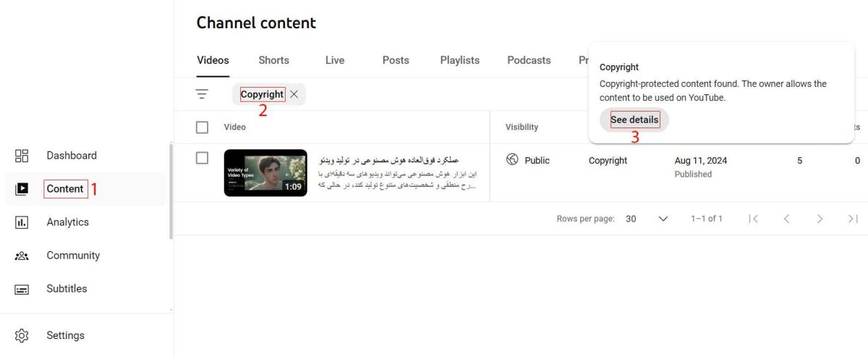The width and height of the screenshot is (868, 357).
Task: Click the Published status text
Action: (x=693, y=174)
